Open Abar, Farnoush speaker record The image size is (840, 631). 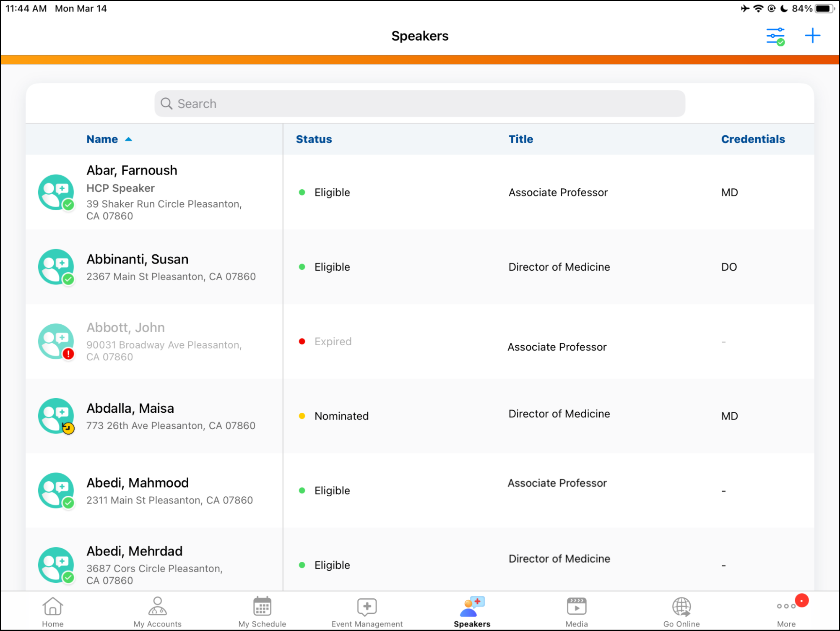coord(132,171)
